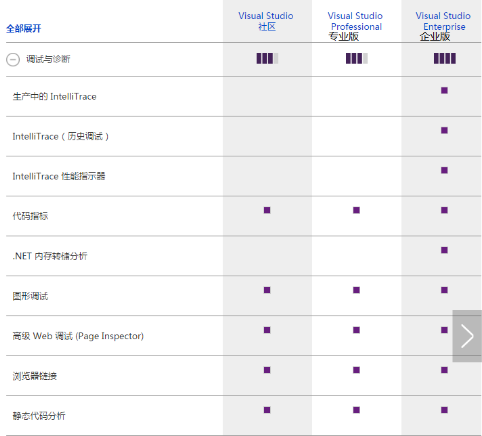The width and height of the screenshot is (482, 436).
Task: Click Professional square marker for 静态代码分析
Action: [356, 410]
